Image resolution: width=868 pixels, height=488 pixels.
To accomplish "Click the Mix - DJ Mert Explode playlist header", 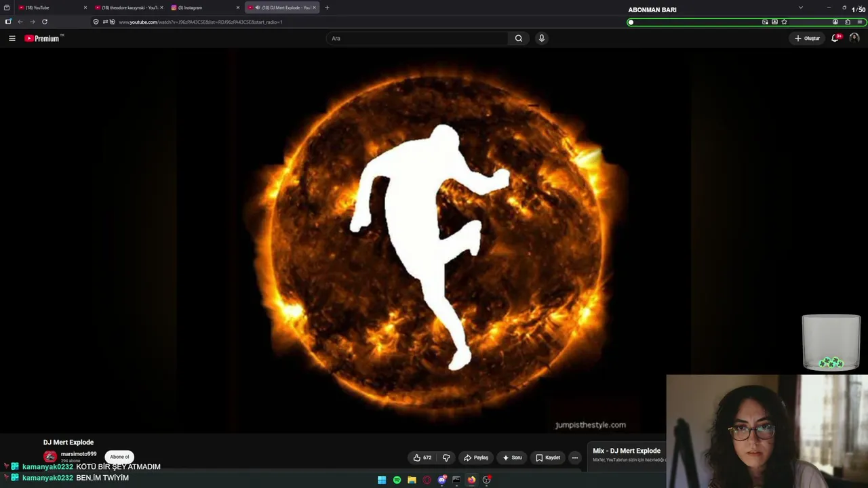I will pyautogui.click(x=627, y=451).
